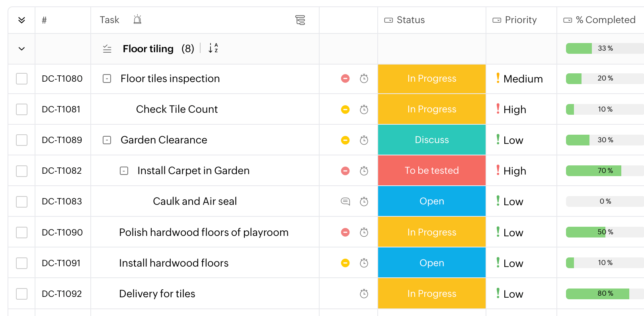
Task: Click yellow status icon for Check Tile Count
Action: 345,109
